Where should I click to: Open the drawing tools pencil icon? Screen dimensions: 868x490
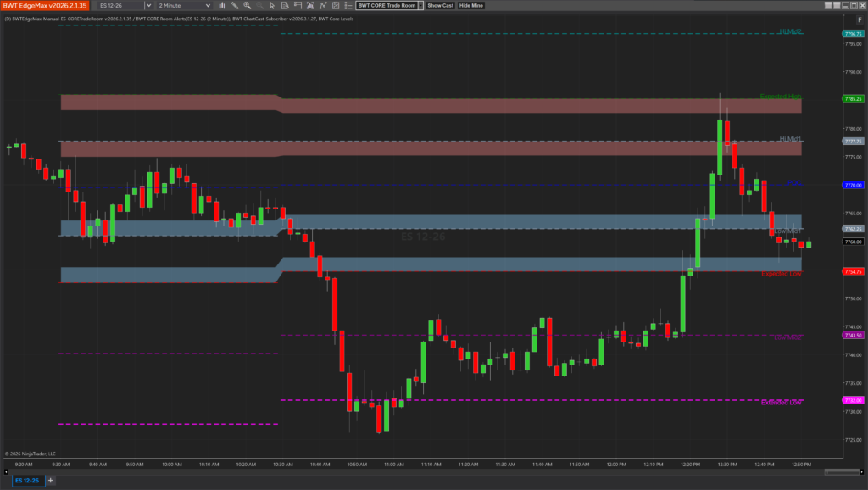(x=235, y=6)
